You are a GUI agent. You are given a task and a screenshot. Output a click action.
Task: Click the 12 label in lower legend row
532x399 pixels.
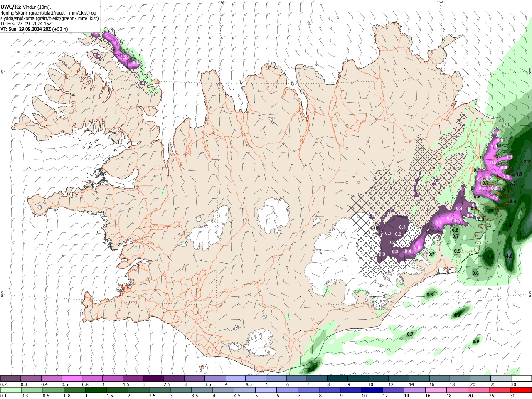pyautogui.click(x=386, y=396)
